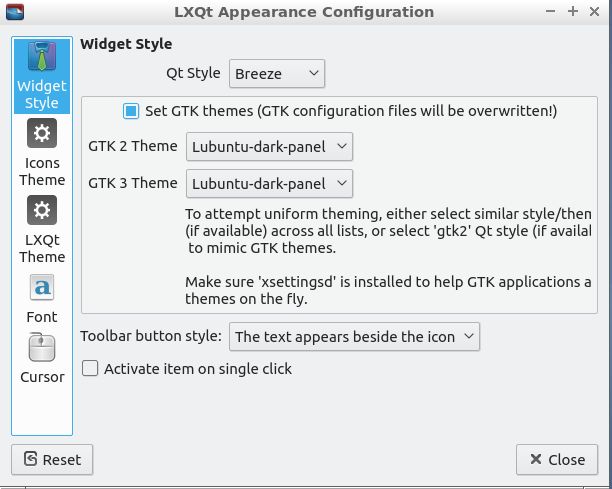Open the Cursor mouse icon

click(42, 347)
